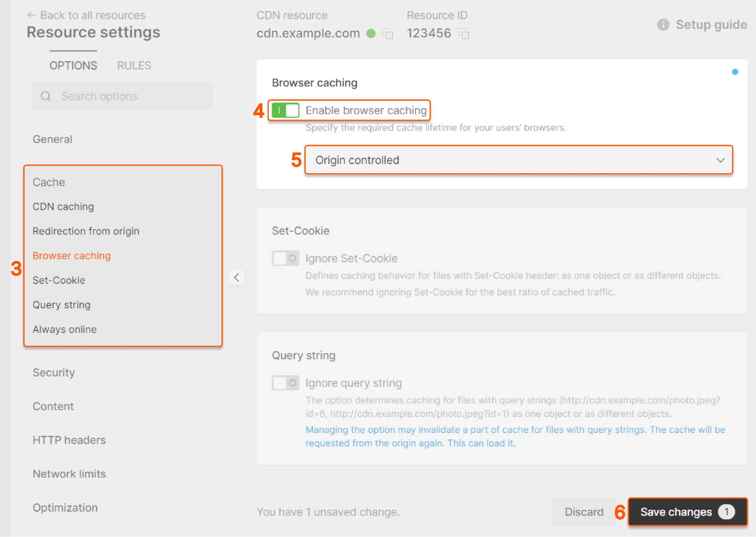Enable the Ignore query string toggle

tap(286, 383)
